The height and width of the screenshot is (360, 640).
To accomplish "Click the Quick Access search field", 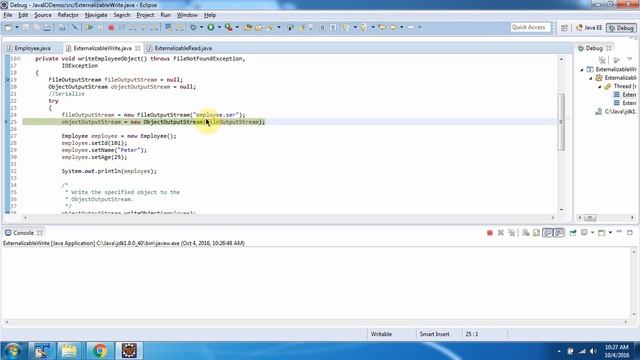I will click(530, 27).
